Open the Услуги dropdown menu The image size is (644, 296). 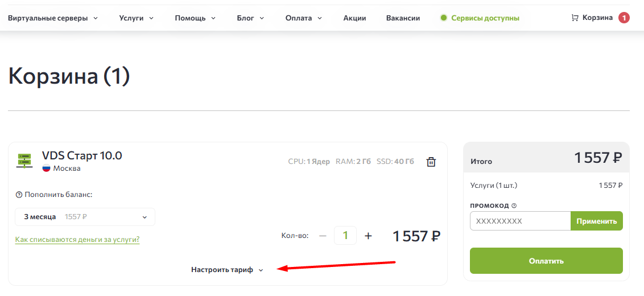pyautogui.click(x=137, y=18)
